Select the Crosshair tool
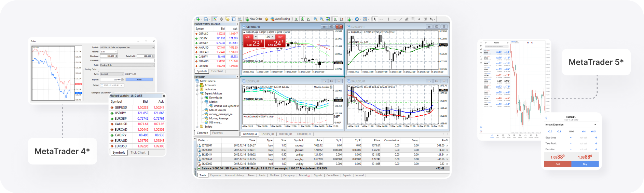644x193 pixels. coord(381,19)
